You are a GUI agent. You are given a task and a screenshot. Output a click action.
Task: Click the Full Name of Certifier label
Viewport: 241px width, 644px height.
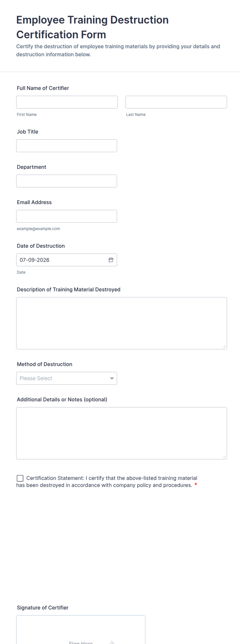(x=43, y=88)
